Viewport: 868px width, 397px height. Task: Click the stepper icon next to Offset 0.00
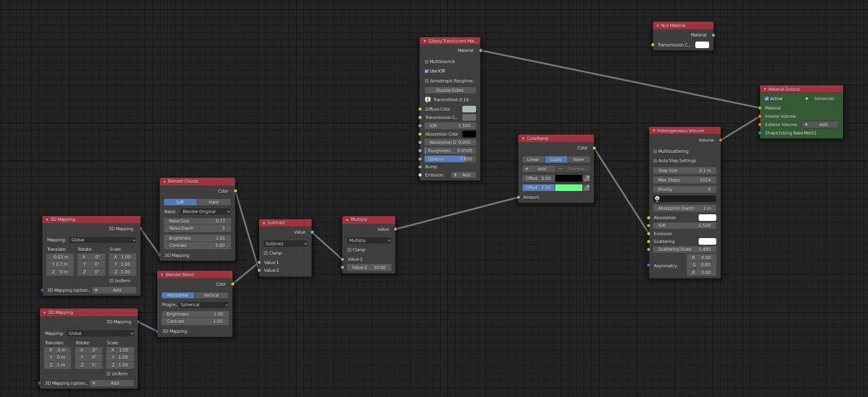point(587,178)
